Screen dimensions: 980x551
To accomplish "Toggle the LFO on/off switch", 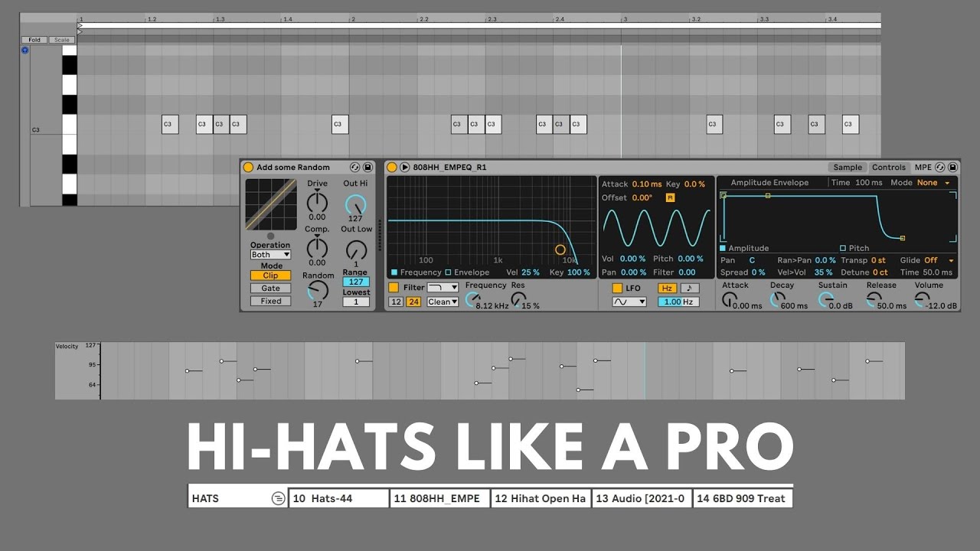I will coord(617,289).
